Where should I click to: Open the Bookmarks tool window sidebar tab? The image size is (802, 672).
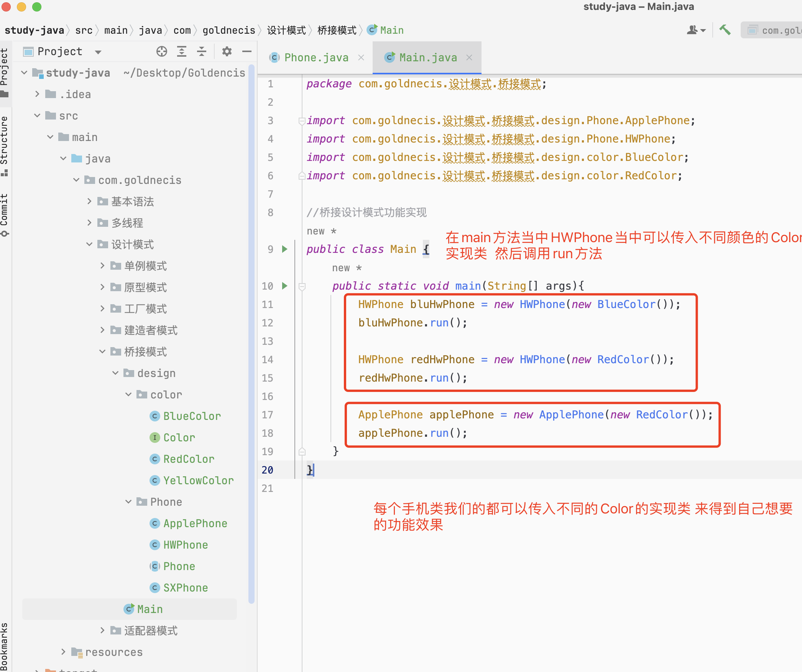tap(5, 646)
